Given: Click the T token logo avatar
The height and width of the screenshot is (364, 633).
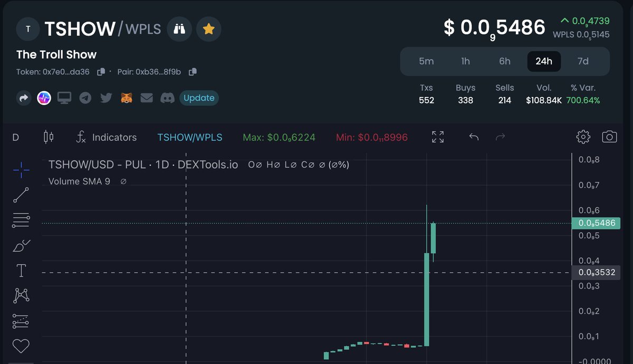Looking at the screenshot, I should (28, 29).
